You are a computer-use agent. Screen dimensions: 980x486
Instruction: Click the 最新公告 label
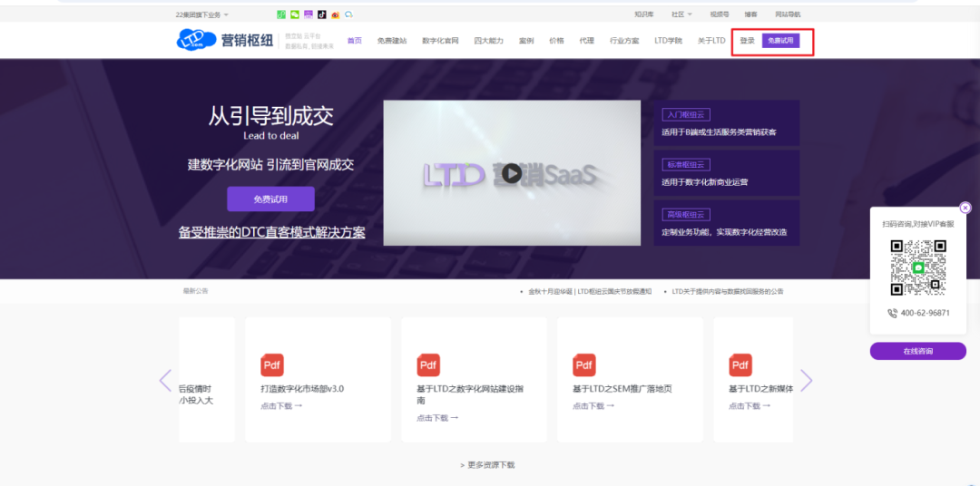(196, 290)
